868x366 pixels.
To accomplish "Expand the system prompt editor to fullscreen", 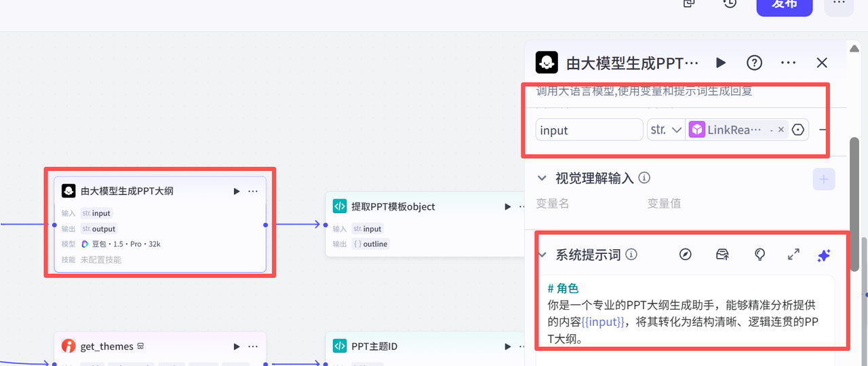I will (x=793, y=255).
